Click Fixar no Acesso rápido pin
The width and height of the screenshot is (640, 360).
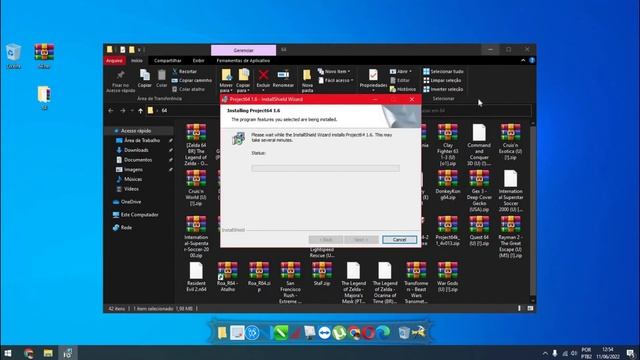pyautogui.click(x=120, y=80)
